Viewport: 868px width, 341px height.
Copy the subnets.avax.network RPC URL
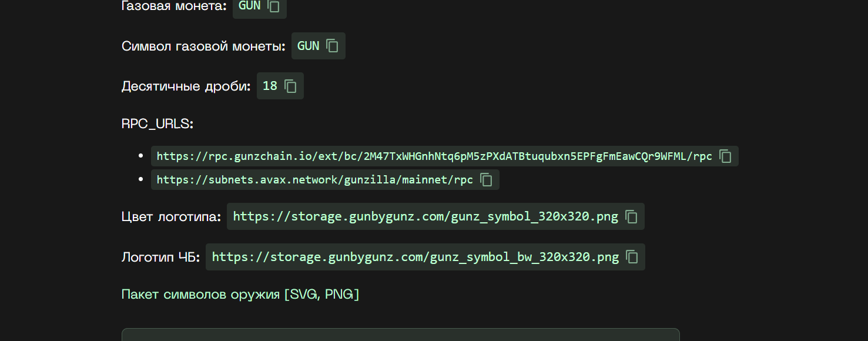487,180
